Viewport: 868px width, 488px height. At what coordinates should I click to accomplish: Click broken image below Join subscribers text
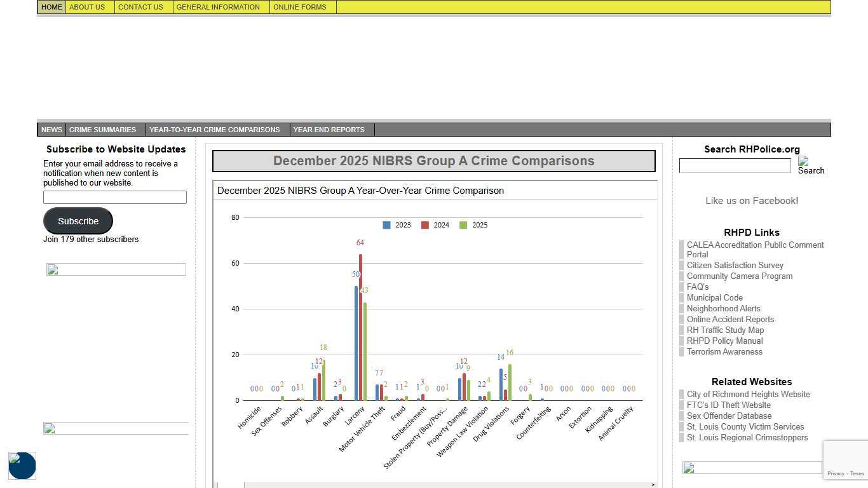pyautogui.click(x=116, y=269)
